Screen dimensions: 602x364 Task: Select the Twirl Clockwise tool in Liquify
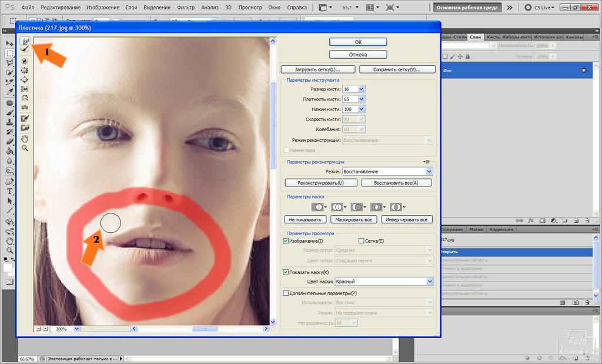25,61
